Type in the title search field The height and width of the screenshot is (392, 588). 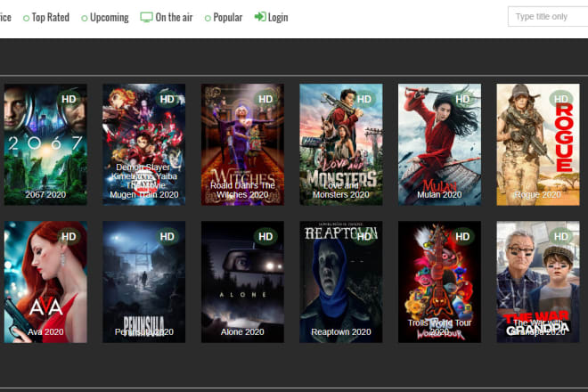pos(547,17)
